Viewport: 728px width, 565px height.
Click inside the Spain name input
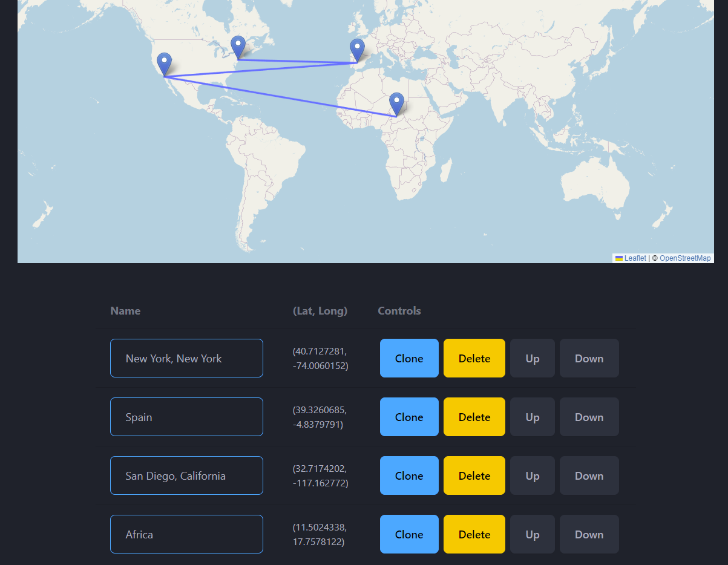pos(186,417)
